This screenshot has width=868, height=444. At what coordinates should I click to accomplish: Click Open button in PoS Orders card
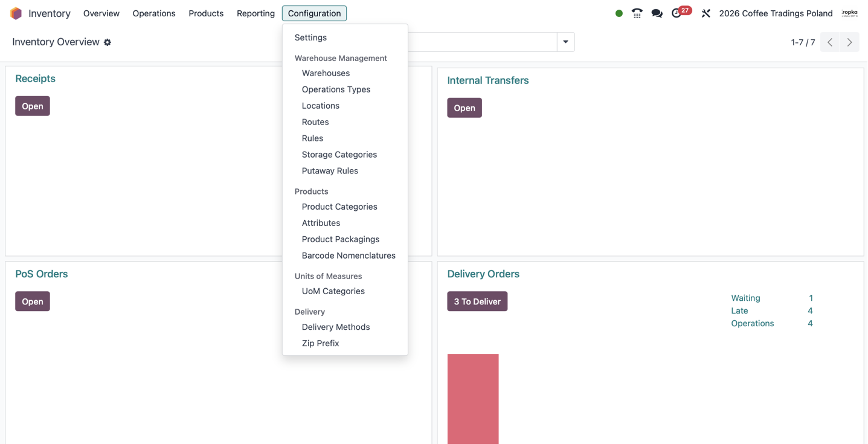33,301
